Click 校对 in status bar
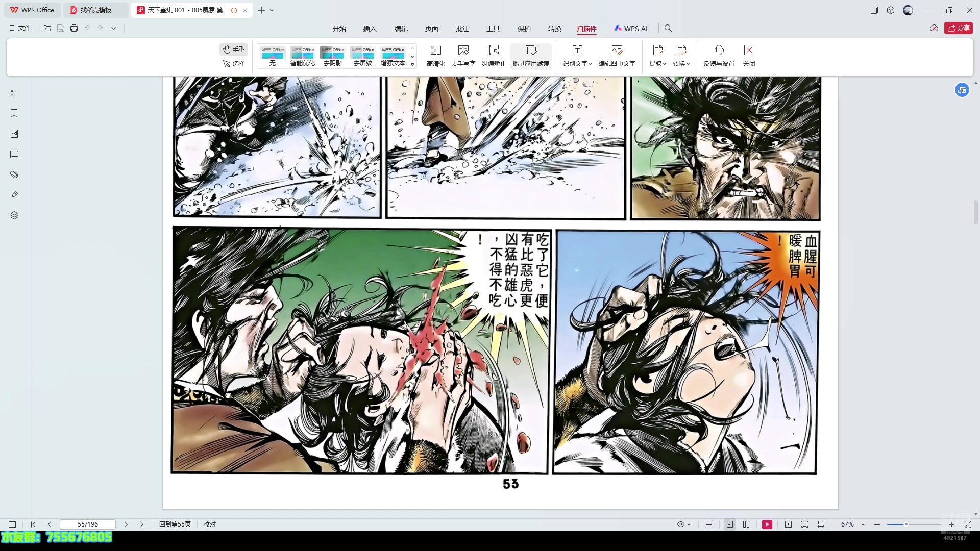 click(x=210, y=524)
